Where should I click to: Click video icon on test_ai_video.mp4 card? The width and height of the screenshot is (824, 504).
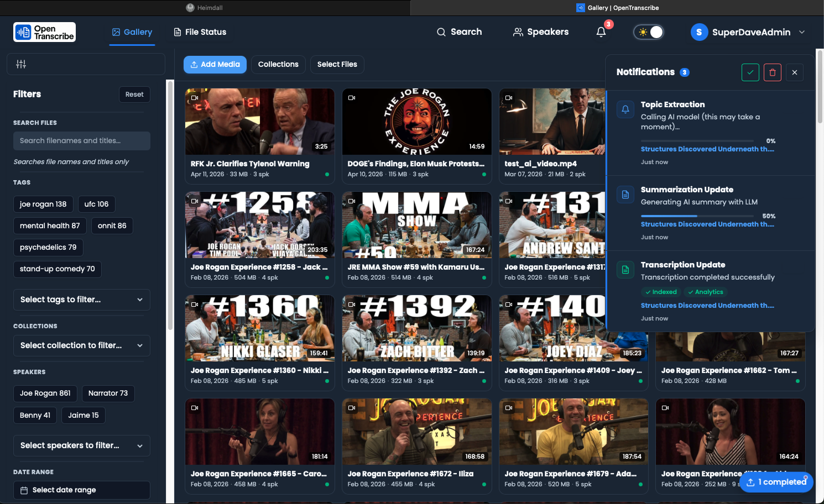click(x=509, y=98)
